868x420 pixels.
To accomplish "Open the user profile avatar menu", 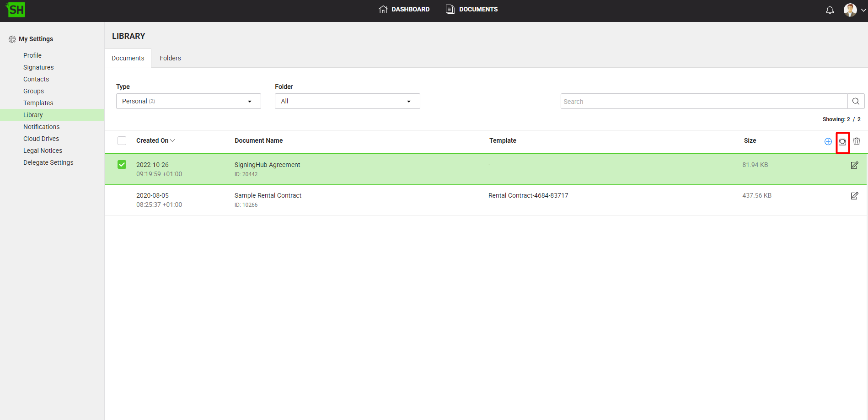I will (x=854, y=10).
